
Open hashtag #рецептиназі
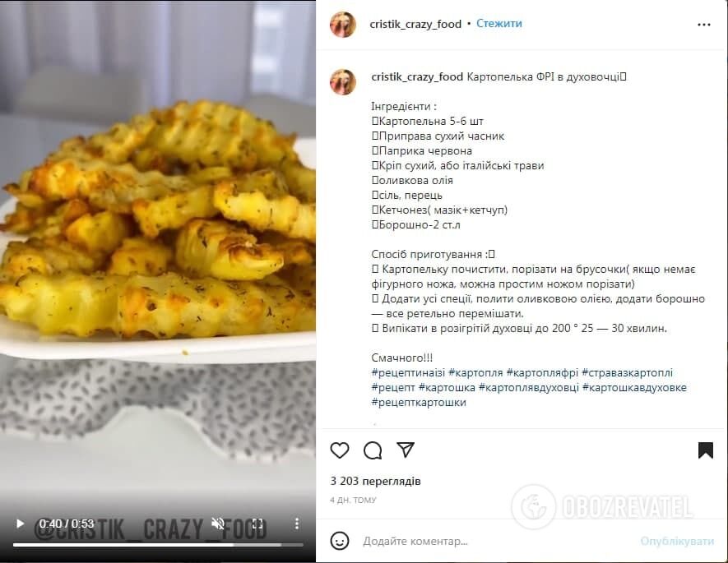[x=408, y=372]
